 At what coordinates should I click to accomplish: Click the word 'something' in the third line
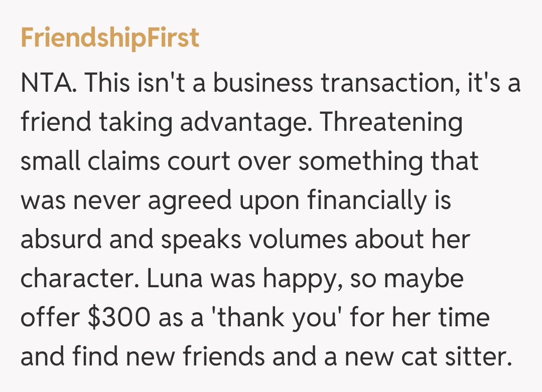coord(369,161)
